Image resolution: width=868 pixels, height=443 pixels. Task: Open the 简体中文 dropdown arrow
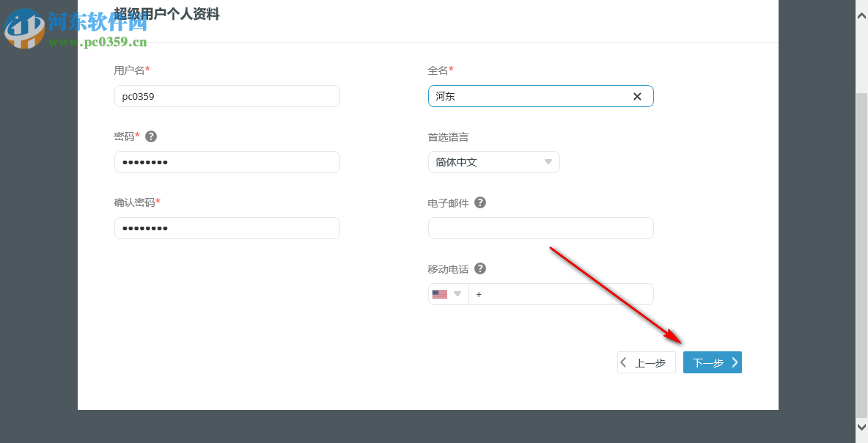(x=548, y=161)
